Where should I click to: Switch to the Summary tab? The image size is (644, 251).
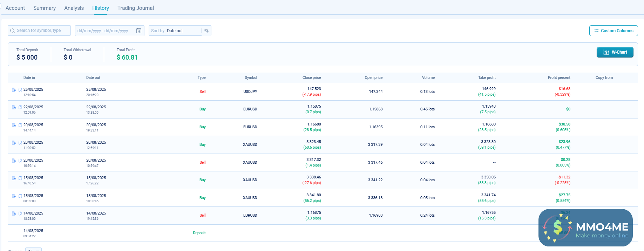point(45,8)
